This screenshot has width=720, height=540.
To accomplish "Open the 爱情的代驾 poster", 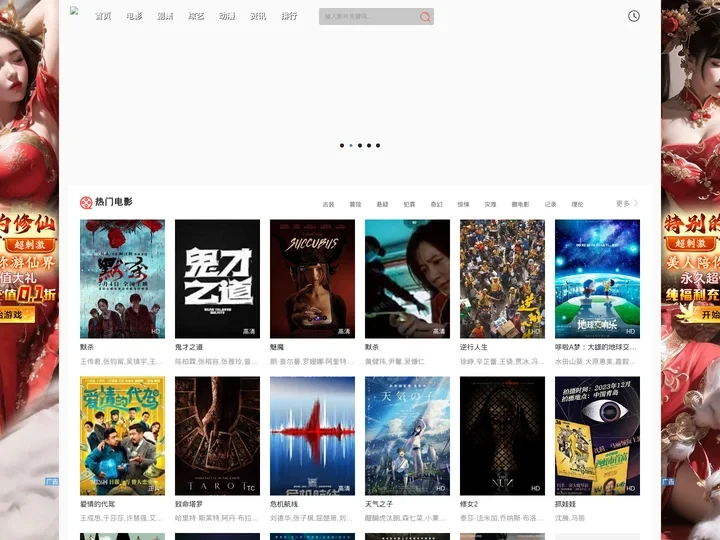I will pyautogui.click(x=122, y=436).
